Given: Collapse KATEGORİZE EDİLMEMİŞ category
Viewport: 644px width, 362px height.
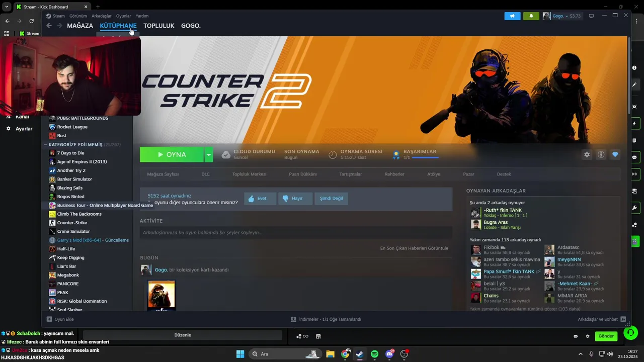Looking at the screenshot, I should (45, 144).
